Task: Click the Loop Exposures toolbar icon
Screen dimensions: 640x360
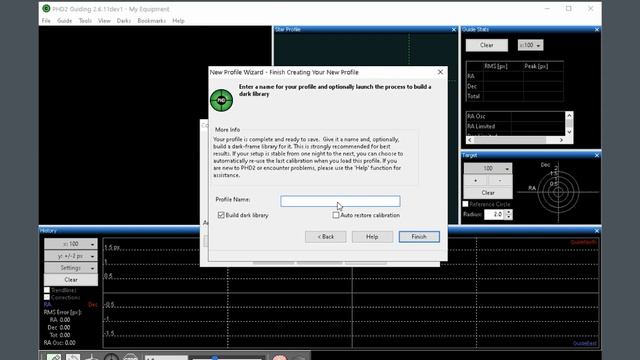Action: click(x=73, y=358)
